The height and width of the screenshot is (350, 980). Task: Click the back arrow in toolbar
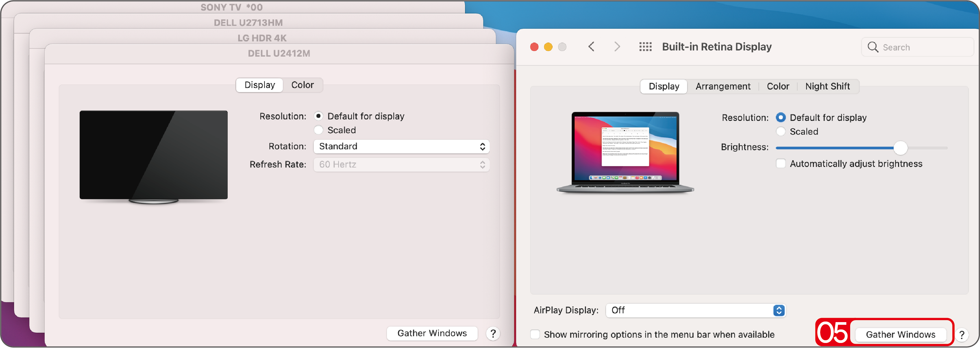coord(591,47)
